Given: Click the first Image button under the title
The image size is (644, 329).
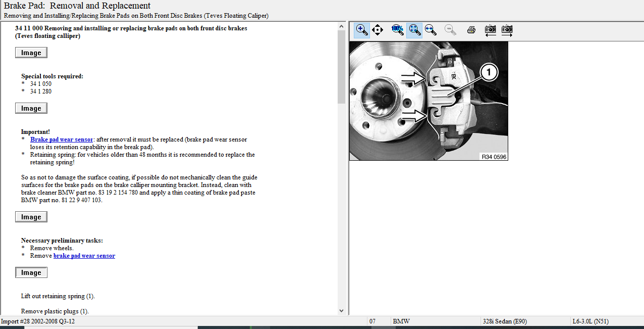Looking at the screenshot, I should click(x=31, y=53).
